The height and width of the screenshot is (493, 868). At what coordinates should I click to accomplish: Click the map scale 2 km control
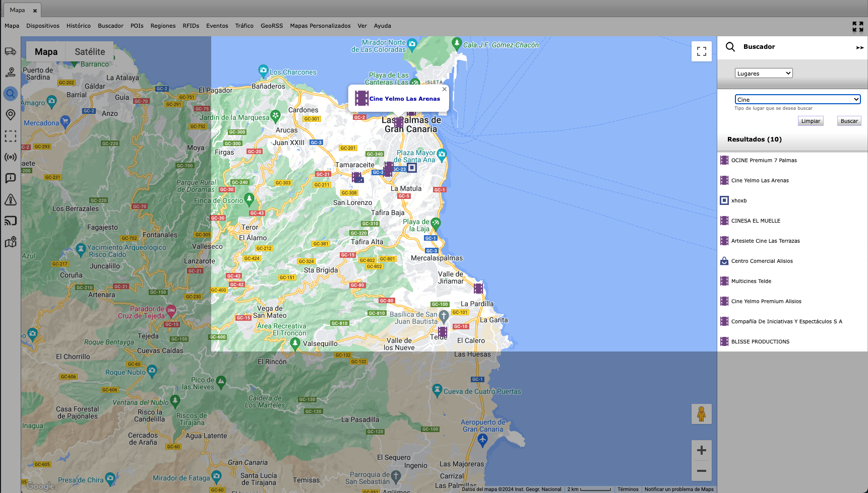click(x=589, y=489)
